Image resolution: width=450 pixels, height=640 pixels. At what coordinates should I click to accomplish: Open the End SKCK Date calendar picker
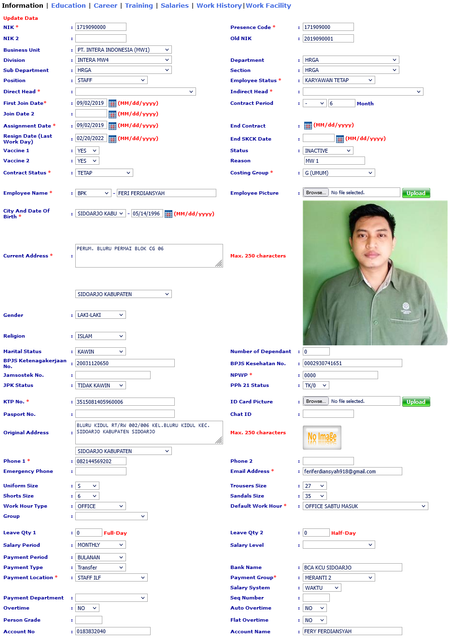[340, 139]
